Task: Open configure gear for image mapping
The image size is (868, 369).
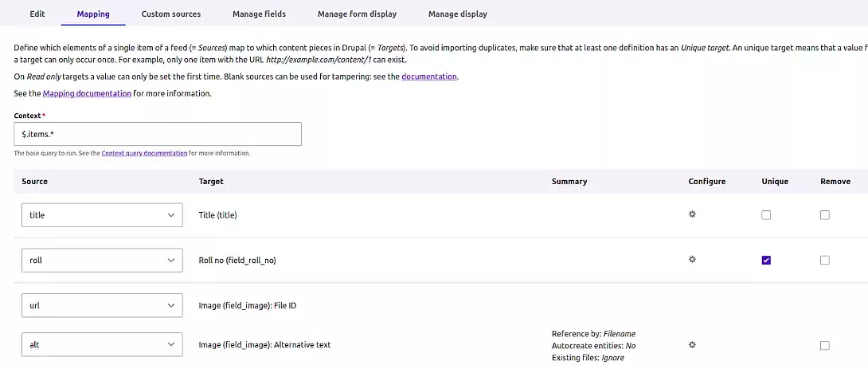Action: [x=692, y=344]
